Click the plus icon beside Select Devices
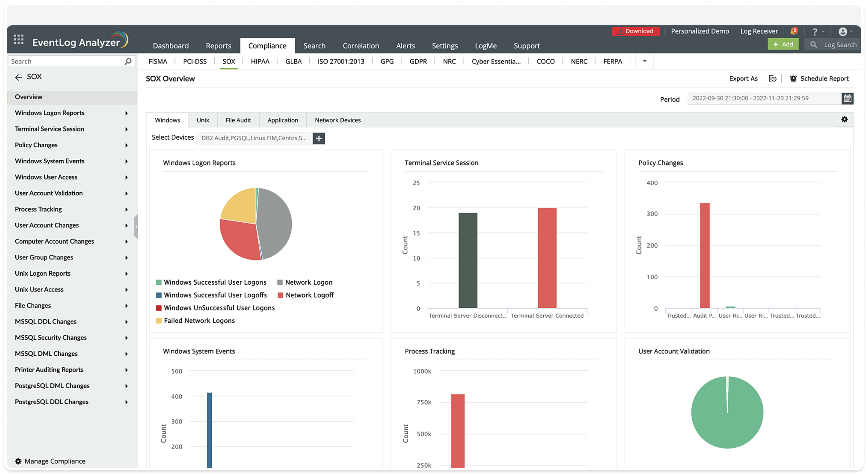Image resolution: width=868 pixels, height=476 pixels. coord(319,138)
